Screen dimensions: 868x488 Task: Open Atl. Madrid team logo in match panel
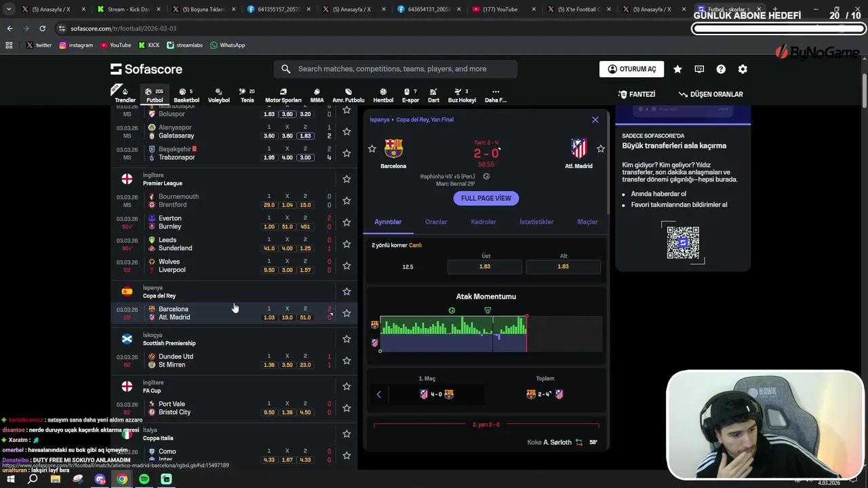coord(578,148)
